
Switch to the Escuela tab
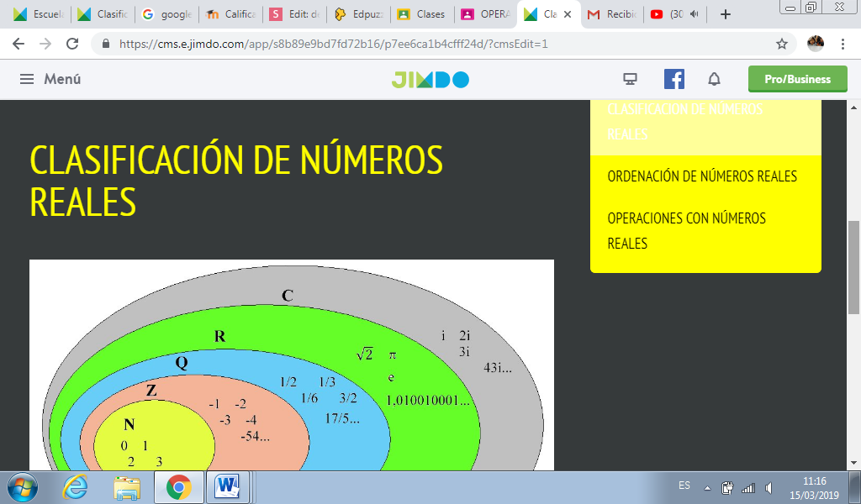[39, 14]
